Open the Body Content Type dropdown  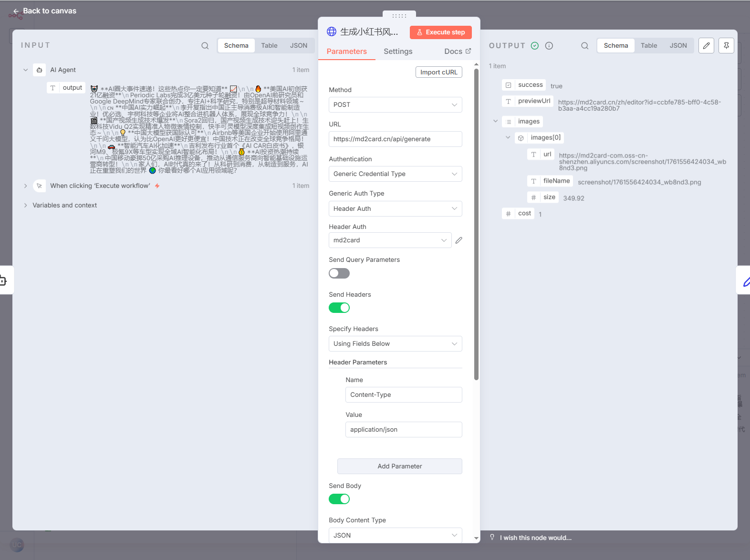click(396, 535)
